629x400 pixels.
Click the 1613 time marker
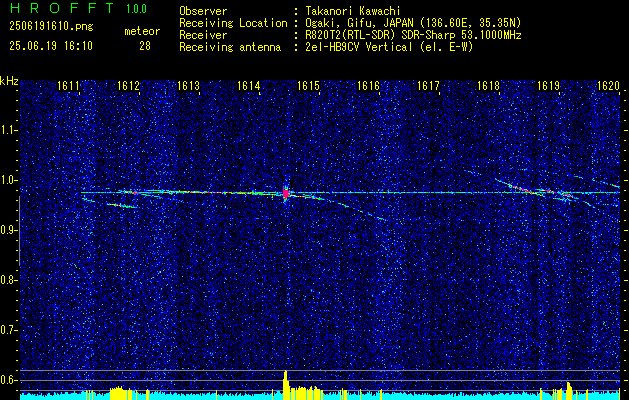coord(189,86)
